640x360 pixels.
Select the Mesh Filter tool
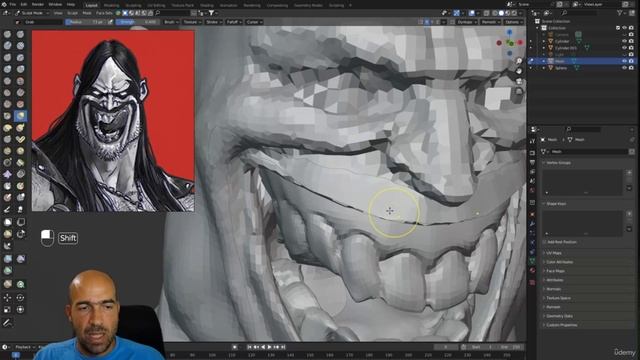coord(7,259)
